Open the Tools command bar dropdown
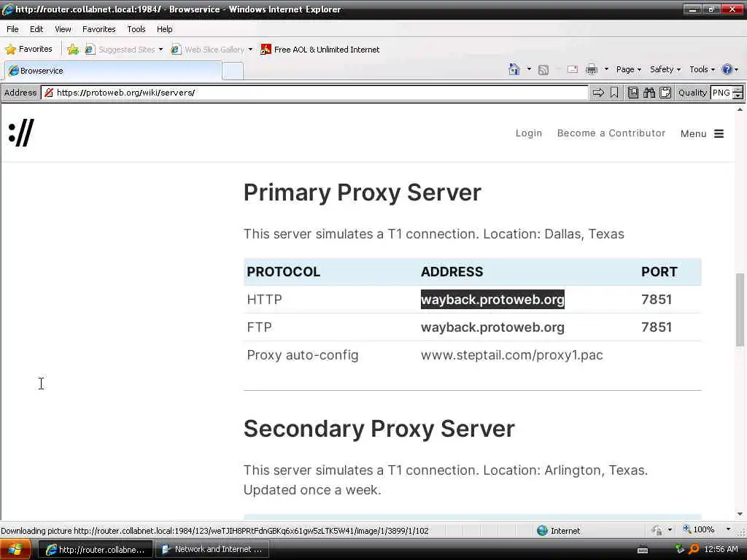 pos(702,69)
